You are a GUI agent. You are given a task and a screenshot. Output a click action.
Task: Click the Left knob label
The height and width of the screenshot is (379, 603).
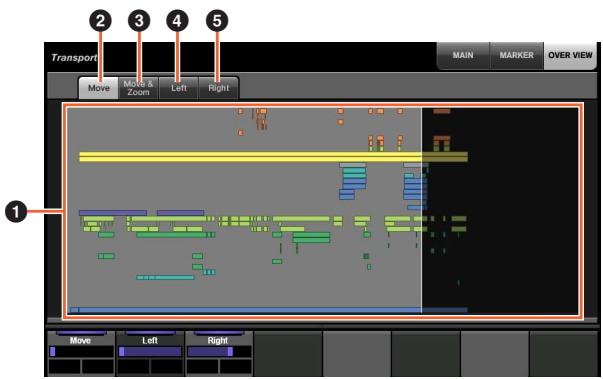coord(150,341)
